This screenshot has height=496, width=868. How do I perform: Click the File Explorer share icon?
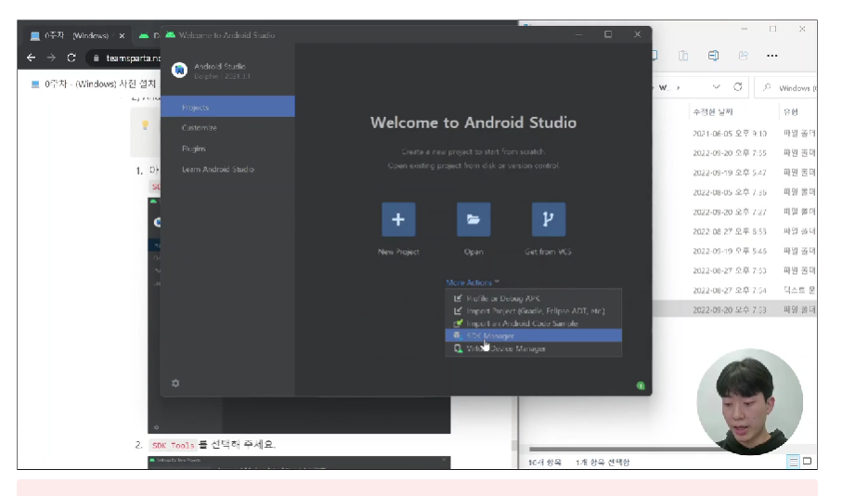743,56
